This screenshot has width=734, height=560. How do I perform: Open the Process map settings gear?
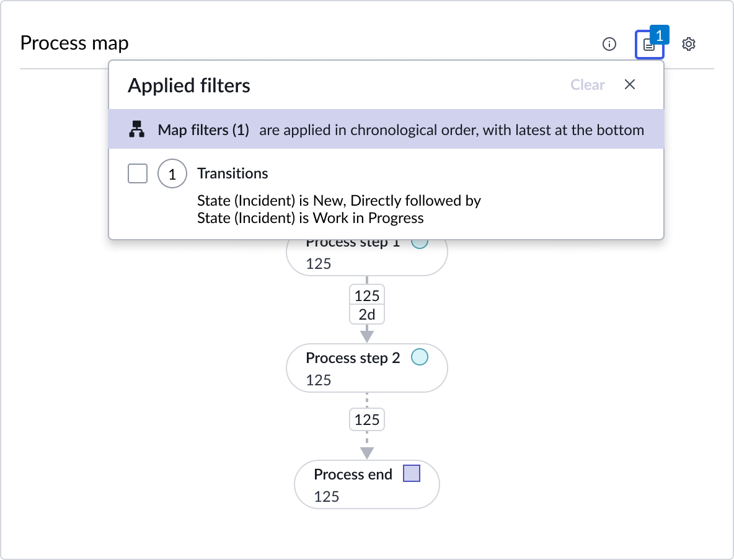[689, 44]
